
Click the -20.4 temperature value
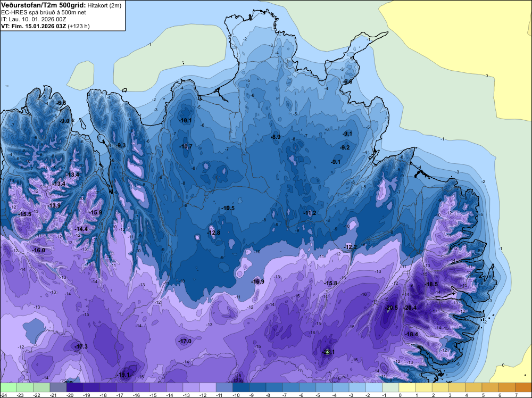pyautogui.click(x=410, y=308)
